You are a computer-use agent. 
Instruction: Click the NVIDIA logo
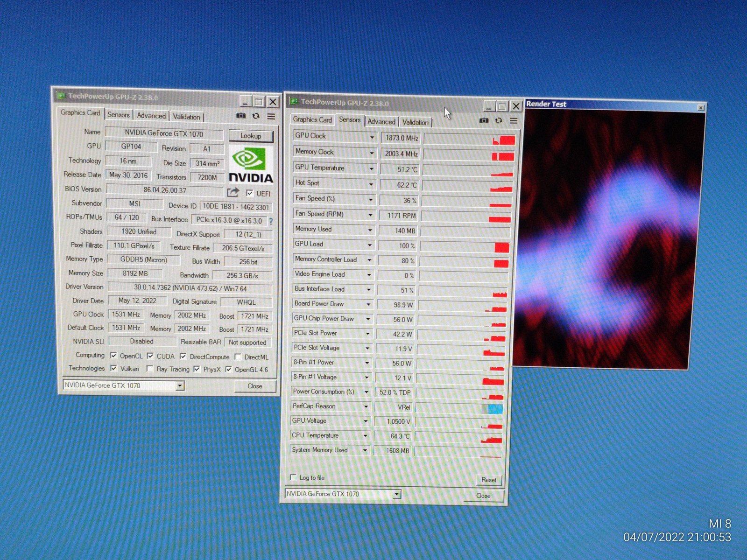[x=251, y=164]
